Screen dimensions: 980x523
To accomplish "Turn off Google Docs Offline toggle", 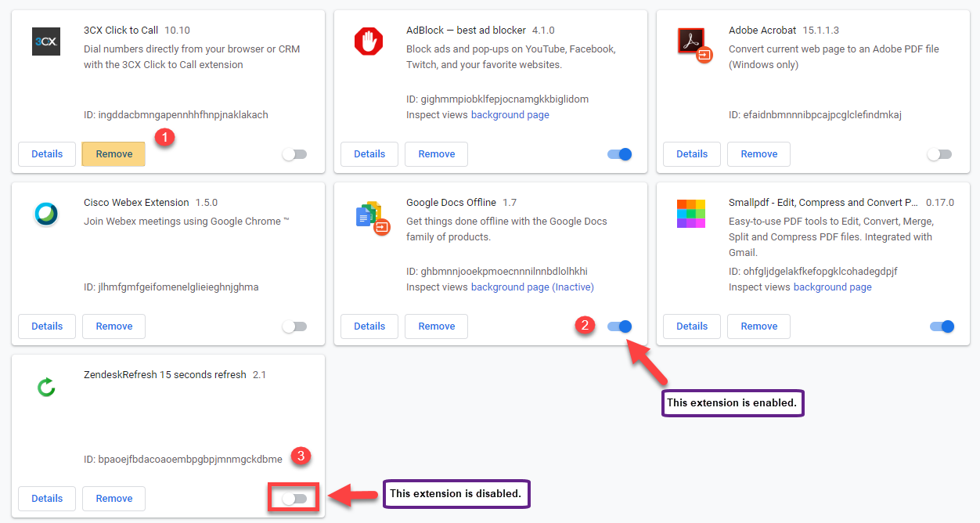I will coord(619,326).
